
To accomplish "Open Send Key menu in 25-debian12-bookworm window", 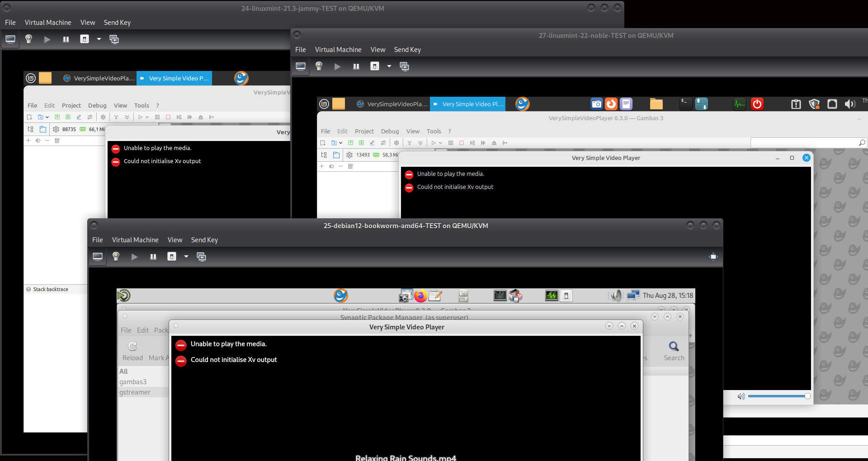I will point(204,240).
